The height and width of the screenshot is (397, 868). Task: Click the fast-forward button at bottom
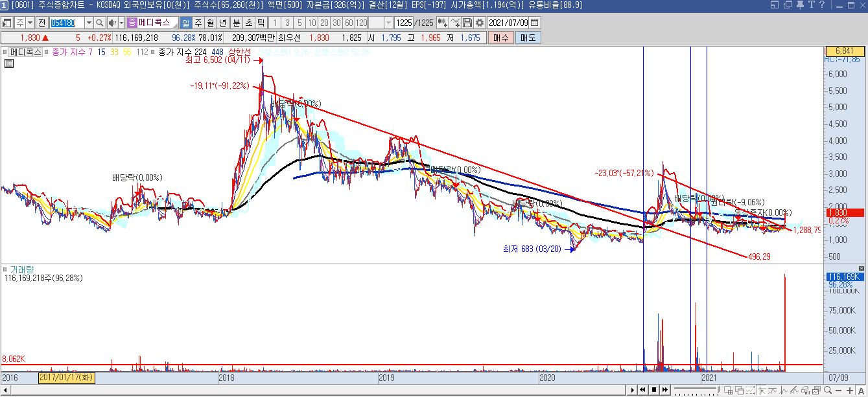(665, 390)
